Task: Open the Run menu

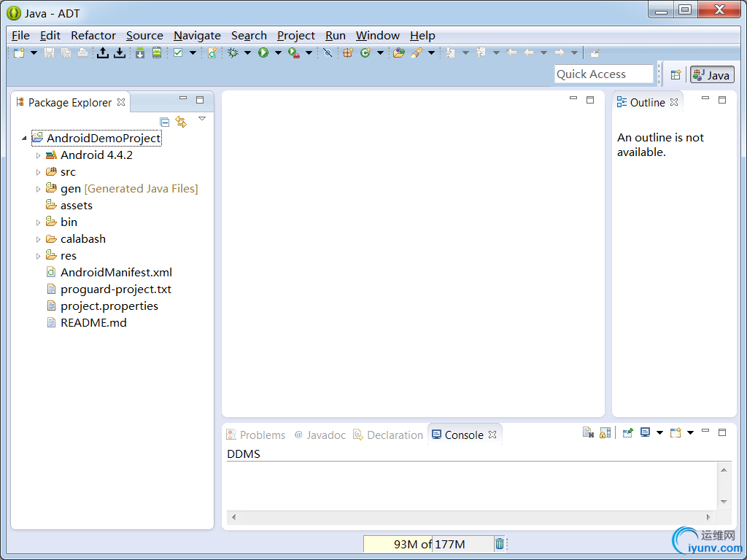Action: point(336,36)
